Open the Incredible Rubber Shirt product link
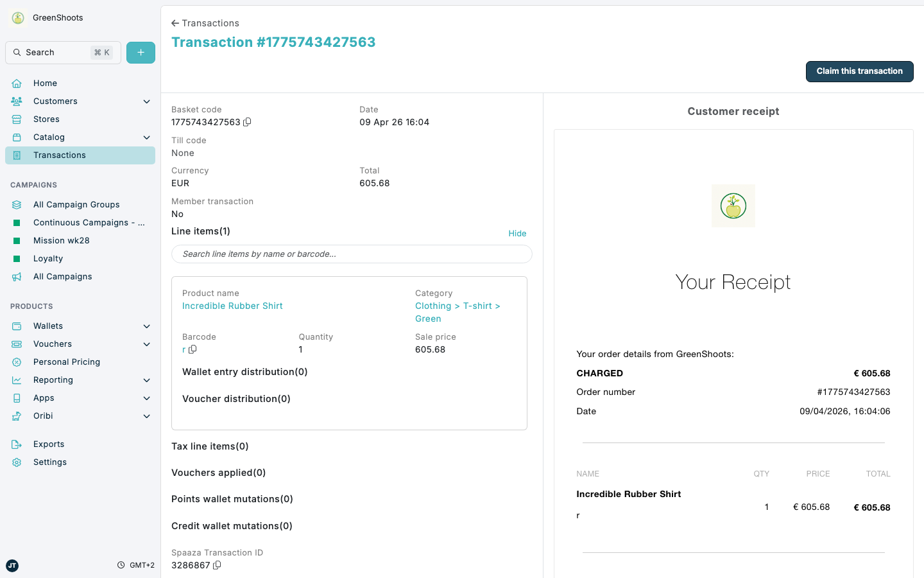Image resolution: width=924 pixels, height=578 pixels. click(232, 306)
